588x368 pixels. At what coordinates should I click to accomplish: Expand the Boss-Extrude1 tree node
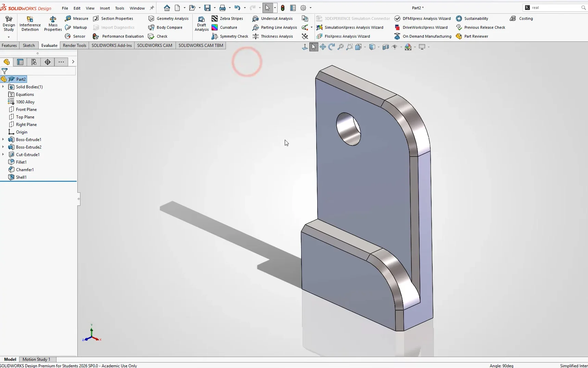point(3,140)
